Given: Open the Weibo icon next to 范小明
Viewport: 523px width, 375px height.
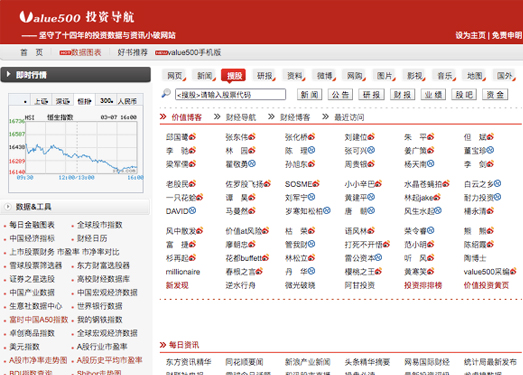Looking at the screenshot, I should click(430, 245).
